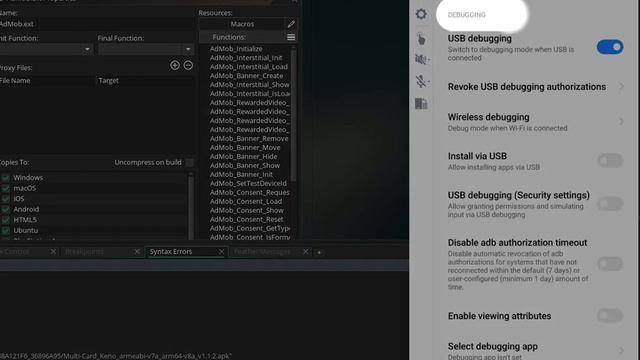
Task: Select AdMob_Interstitial_Init function
Action: pos(246,58)
